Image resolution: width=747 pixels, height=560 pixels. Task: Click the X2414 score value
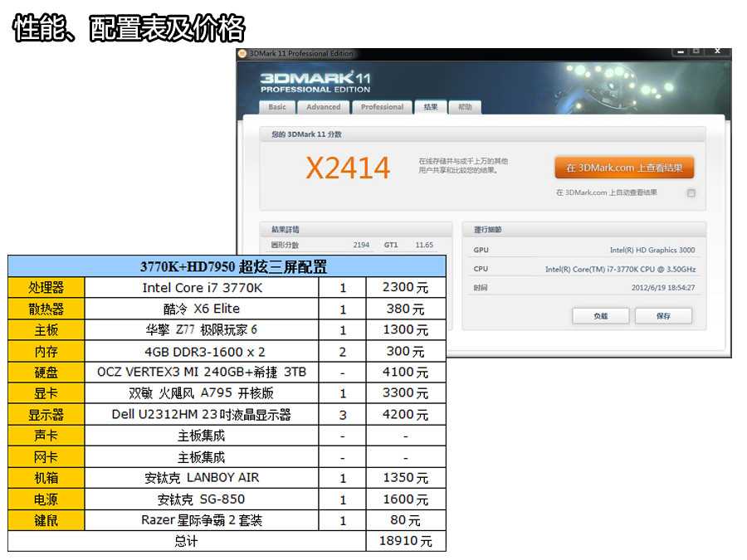pyautogui.click(x=348, y=168)
